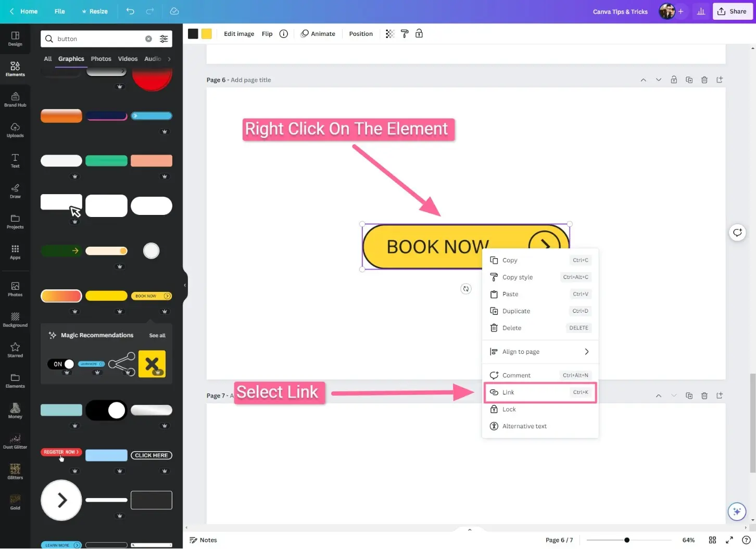Open the Draw tool
The height and width of the screenshot is (549, 756).
tap(15, 191)
